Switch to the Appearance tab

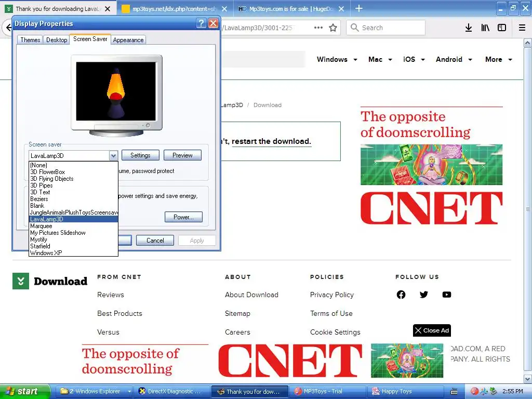(128, 40)
